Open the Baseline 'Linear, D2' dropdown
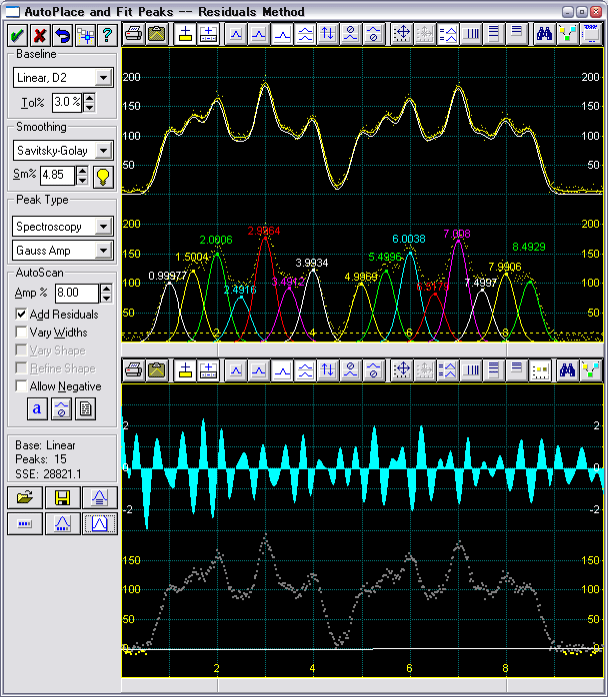 [104, 77]
